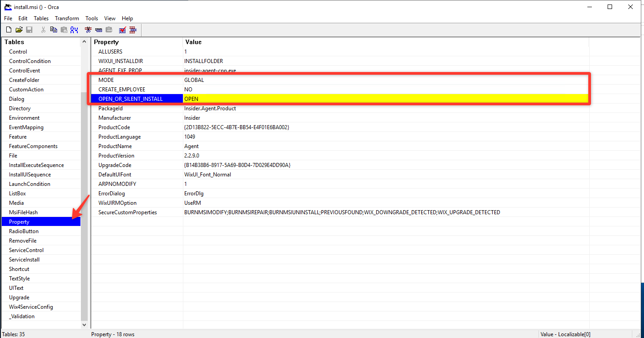The height and width of the screenshot is (338, 644).
Task: Click the Copy Row toolbar icon
Action: 98,30
